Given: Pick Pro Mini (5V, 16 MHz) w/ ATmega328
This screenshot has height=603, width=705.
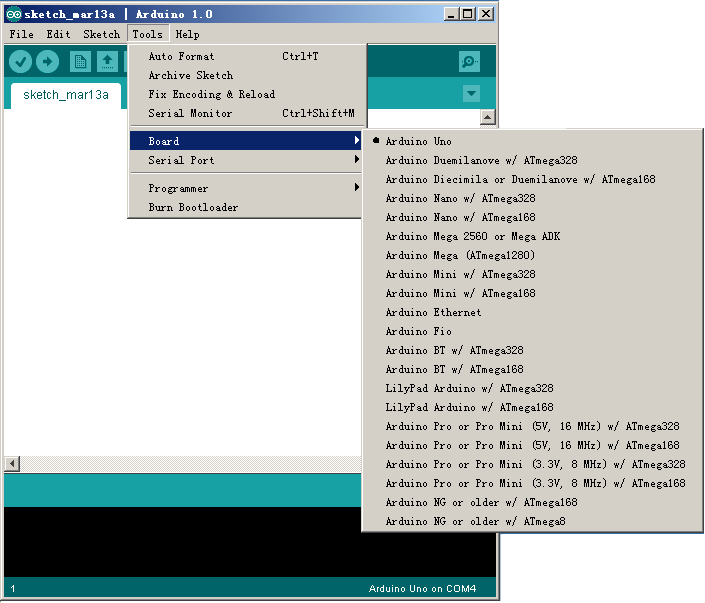Looking at the screenshot, I should click(532, 426).
